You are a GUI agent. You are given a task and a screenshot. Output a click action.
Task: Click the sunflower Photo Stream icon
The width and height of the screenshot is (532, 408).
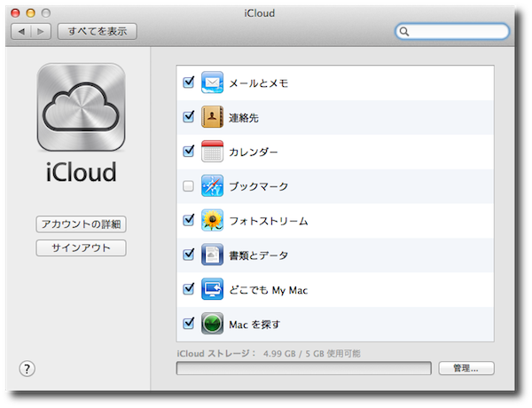tap(212, 220)
